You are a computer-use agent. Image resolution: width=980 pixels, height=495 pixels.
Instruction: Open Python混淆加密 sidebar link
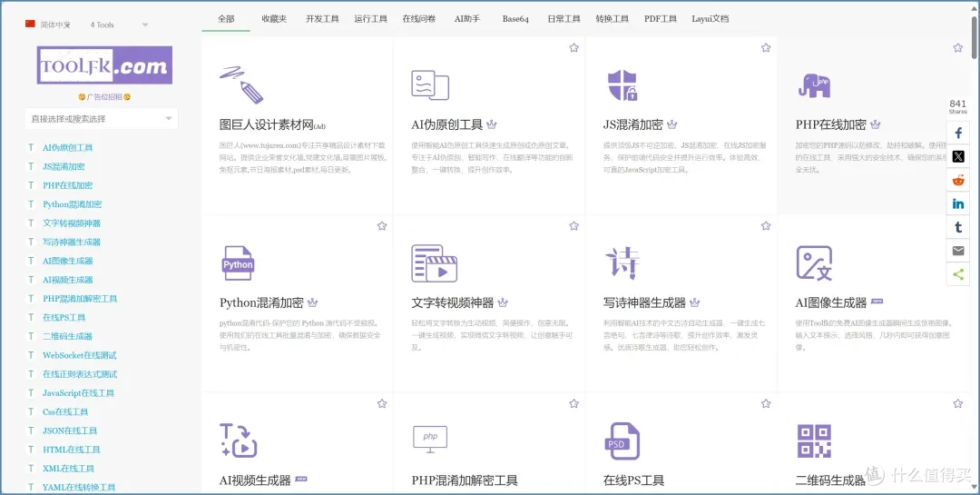click(x=72, y=204)
